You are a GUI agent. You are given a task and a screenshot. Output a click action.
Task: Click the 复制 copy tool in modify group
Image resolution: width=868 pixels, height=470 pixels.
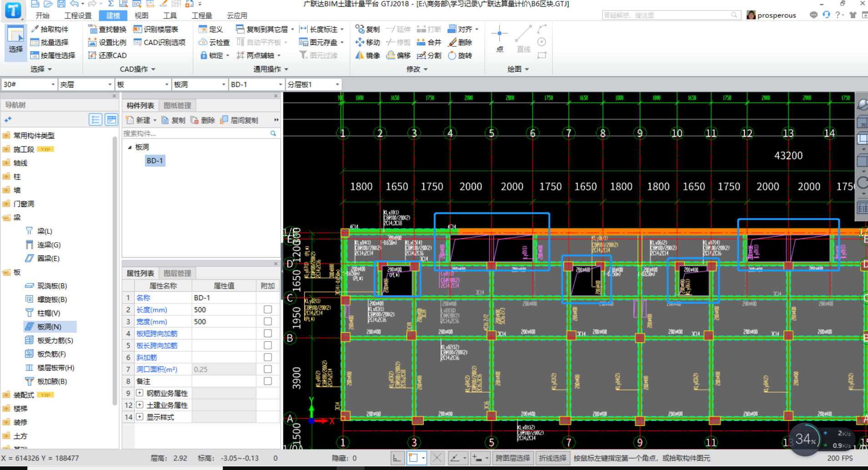[x=367, y=29]
